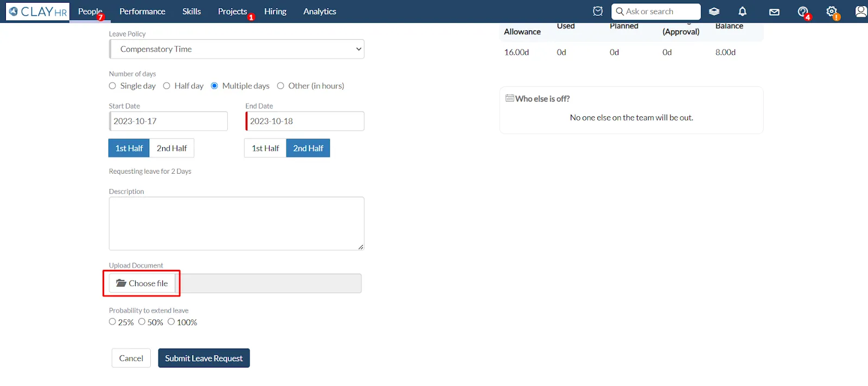
Task: Submit the leave request
Action: (x=204, y=358)
